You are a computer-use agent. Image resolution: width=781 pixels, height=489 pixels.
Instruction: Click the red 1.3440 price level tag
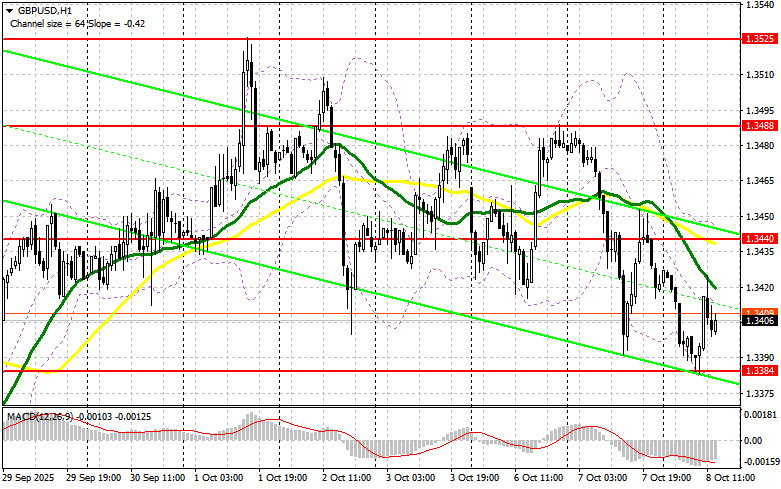[x=760, y=239]
